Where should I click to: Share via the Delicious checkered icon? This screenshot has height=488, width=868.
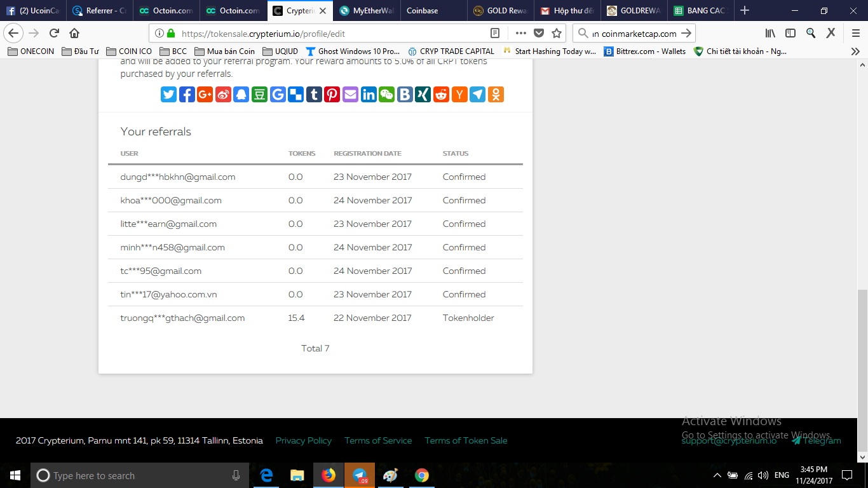295,95
